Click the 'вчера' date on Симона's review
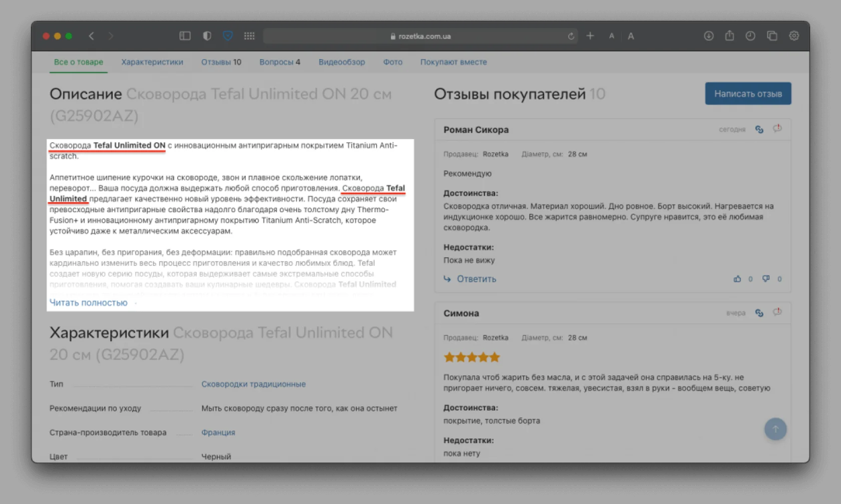The height and width of the screenshot is (504, 841). (736, 313)
